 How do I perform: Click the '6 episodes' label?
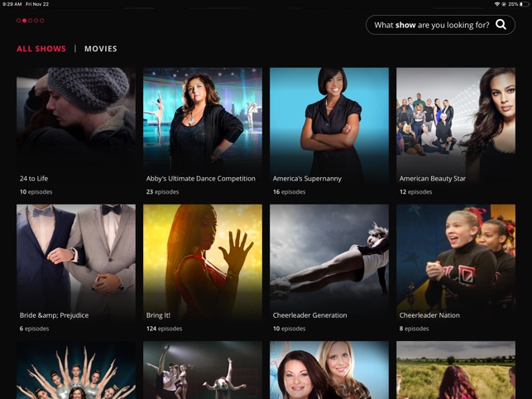click(34, 329)
